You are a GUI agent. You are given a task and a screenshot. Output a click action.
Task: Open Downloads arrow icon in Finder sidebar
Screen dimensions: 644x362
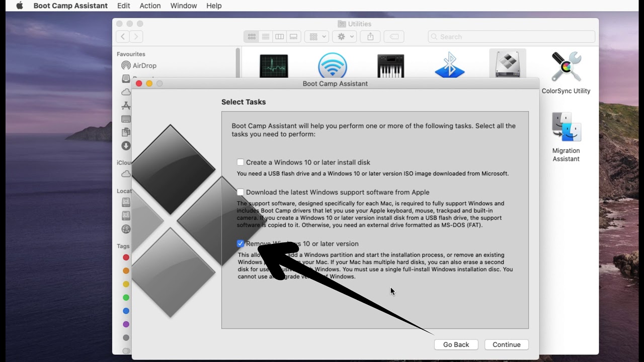(x=126, y=146)
